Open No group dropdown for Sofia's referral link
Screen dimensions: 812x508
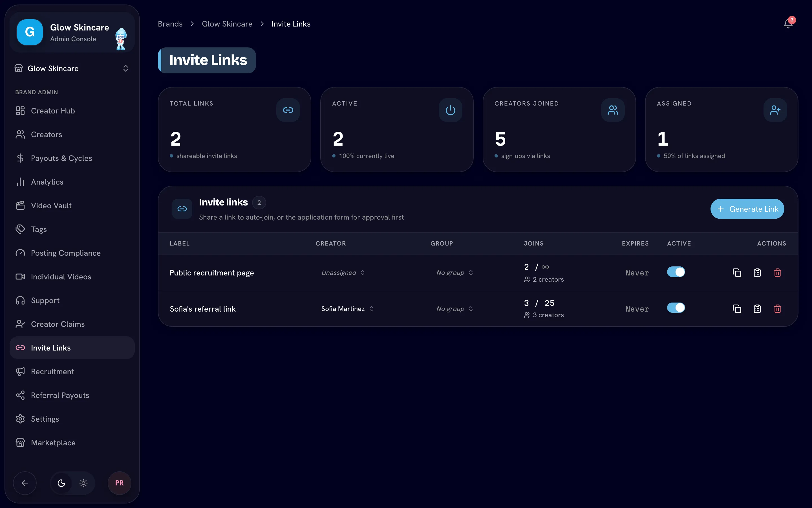click(x=455, y=308)
